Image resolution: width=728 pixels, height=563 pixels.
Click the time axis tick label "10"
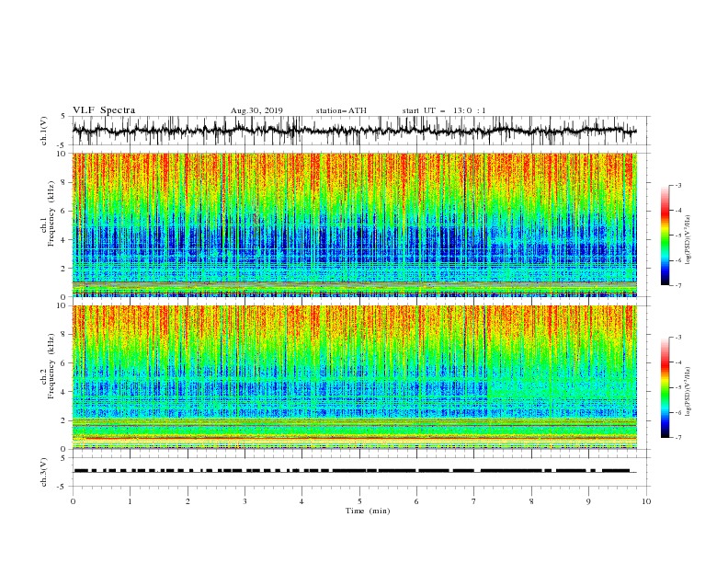click(646, 501)
